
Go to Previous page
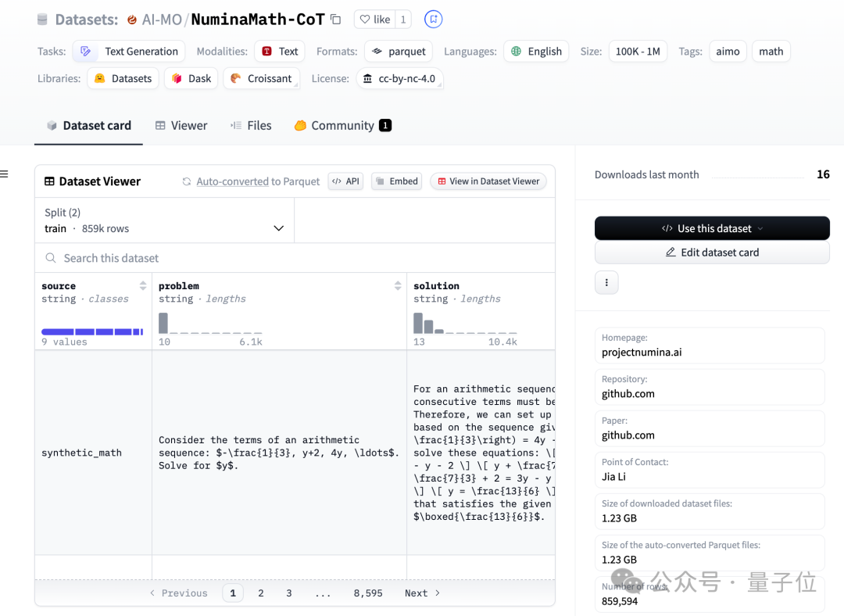179,593
